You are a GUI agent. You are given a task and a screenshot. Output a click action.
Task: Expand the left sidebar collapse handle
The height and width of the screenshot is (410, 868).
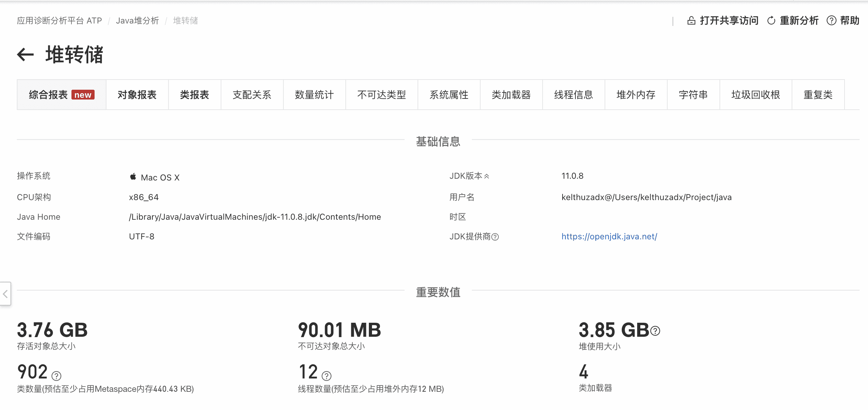[x=5, y=294]
